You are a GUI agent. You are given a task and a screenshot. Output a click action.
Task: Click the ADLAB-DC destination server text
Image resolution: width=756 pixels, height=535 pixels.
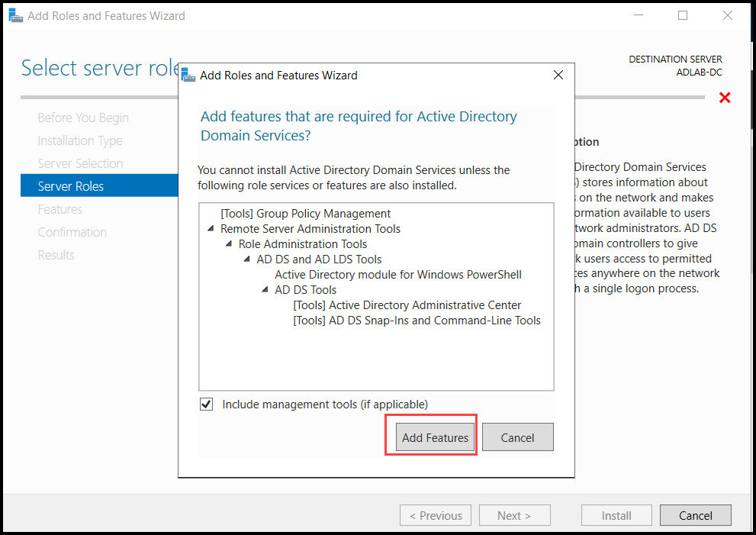(x=699, y=73)
